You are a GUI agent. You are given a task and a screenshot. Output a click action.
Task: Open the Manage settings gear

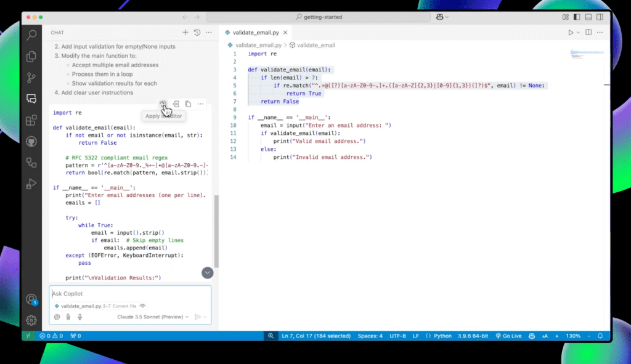pyautogui.click(x=31, y=320)
